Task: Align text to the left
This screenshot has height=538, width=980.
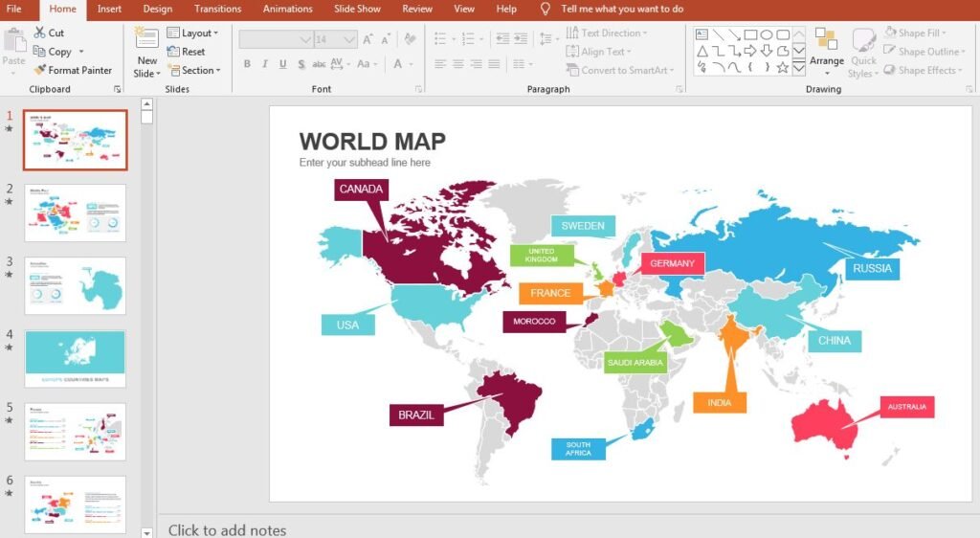Action: (440, 64)
